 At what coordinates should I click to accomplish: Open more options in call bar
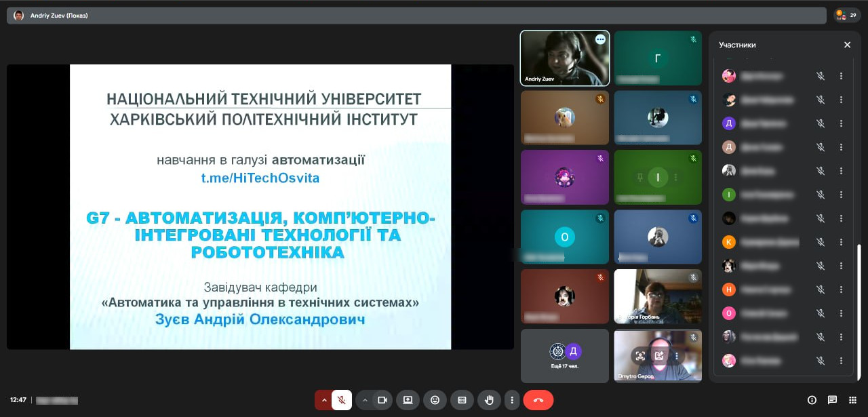(x=512, y=400)
